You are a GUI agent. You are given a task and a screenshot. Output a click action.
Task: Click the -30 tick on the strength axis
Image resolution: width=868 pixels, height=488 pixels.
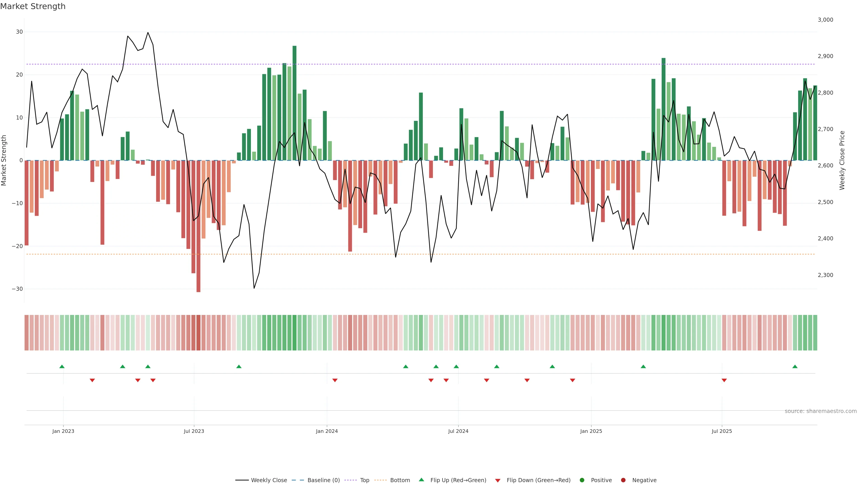pyautogui.click(x=17, y=289)
